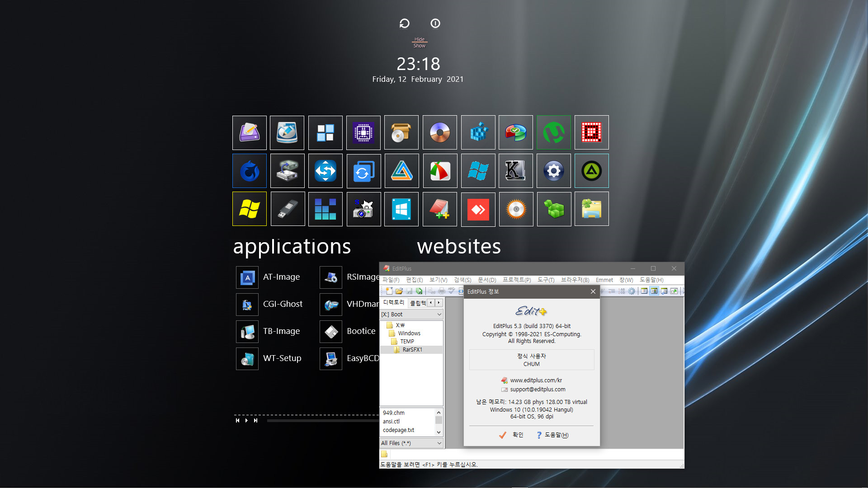Launch the AnyDesk red tile
The image size is (868, 488).
478,209
